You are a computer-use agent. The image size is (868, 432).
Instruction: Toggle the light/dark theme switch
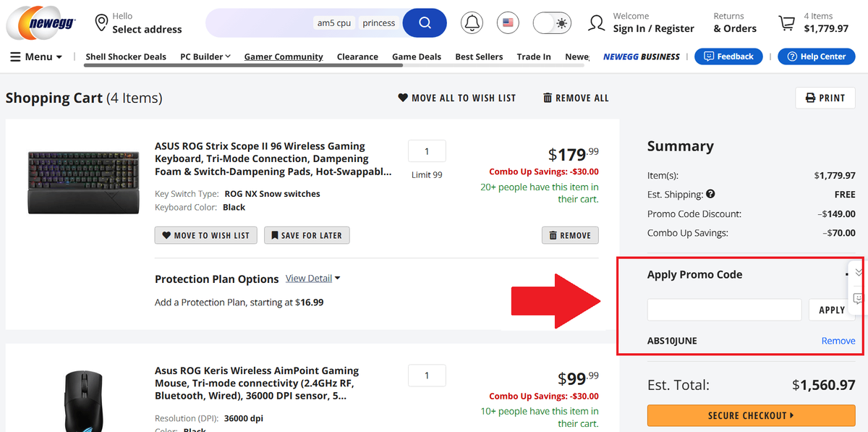[551, 22]
